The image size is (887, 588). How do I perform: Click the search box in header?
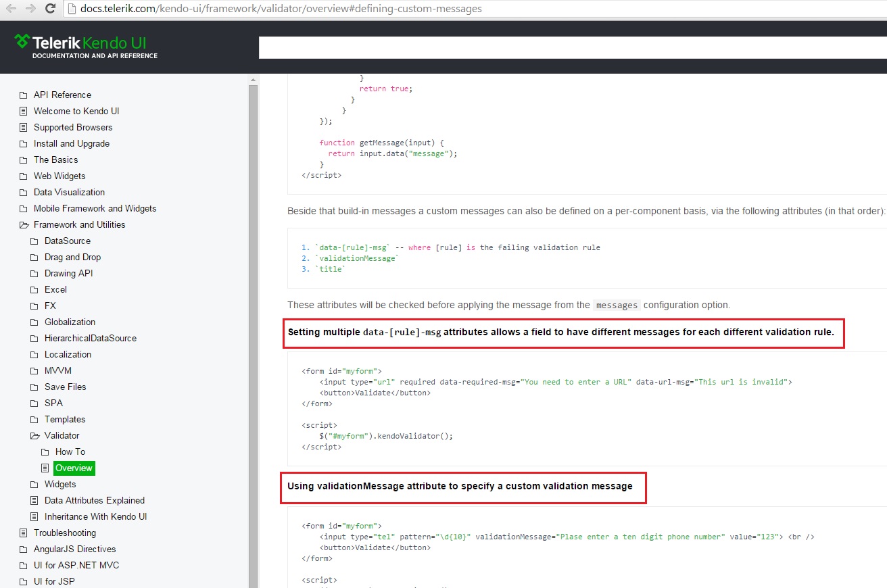click(573, 47)
